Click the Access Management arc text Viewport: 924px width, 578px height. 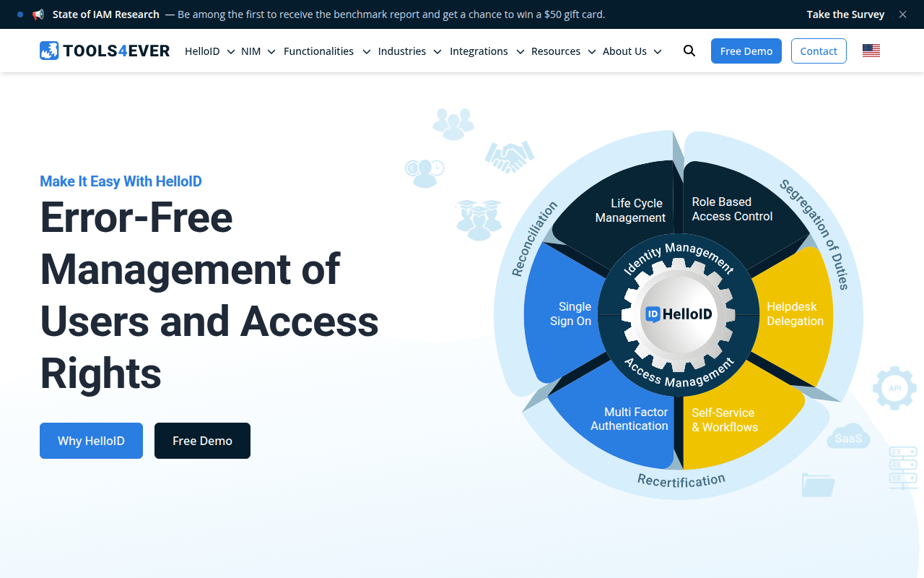point(679,371)
